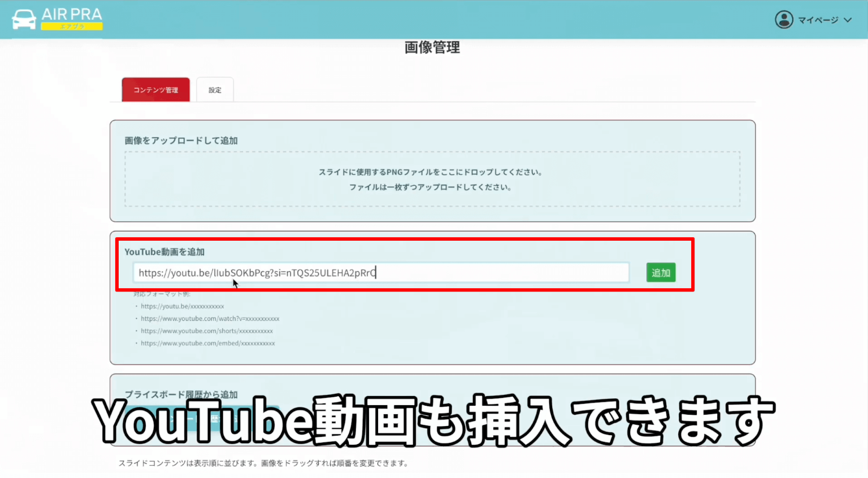Select the https://youtu.be/ format example
This screenshot has width=868, height=478.
tap(181, 306)
